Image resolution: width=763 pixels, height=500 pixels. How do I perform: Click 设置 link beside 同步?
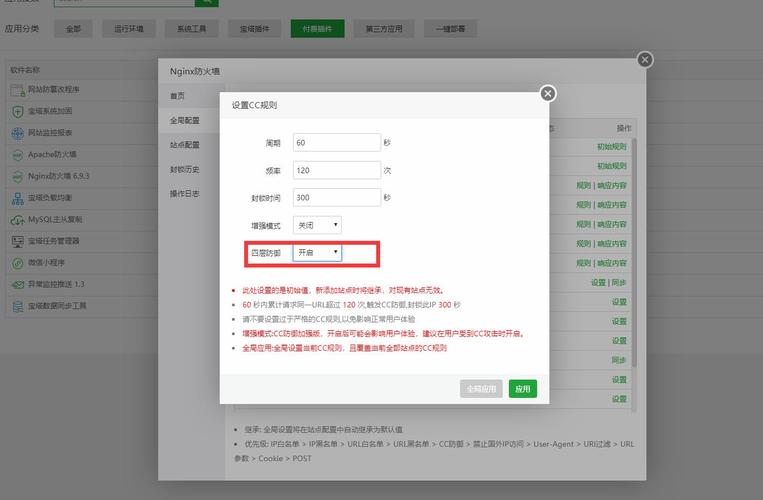coord(598,283)
